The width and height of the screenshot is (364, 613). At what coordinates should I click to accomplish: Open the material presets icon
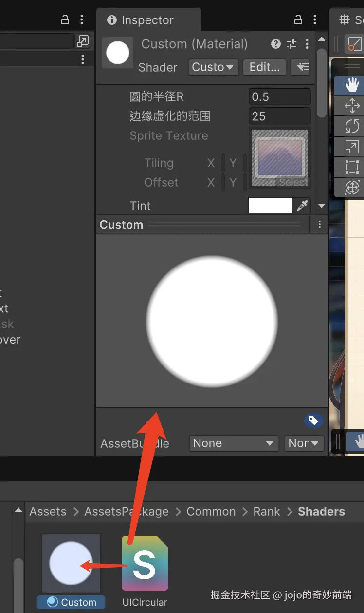point(291,44)
